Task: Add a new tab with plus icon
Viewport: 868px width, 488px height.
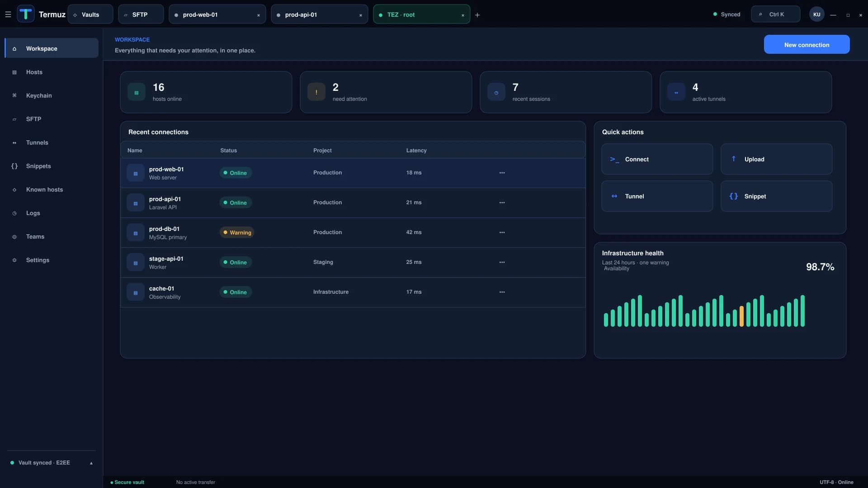Action: tap(477, 15)
